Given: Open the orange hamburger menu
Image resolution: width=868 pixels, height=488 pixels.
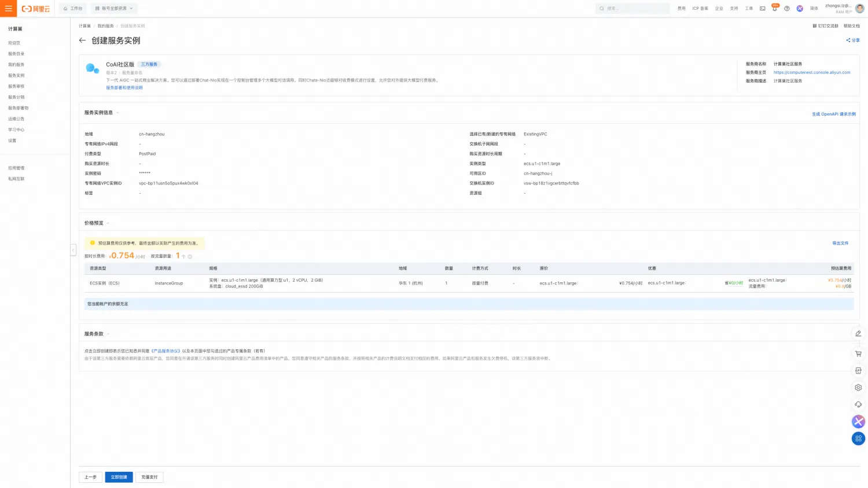Looking at the screenshot, I should [x=8, y=8].
